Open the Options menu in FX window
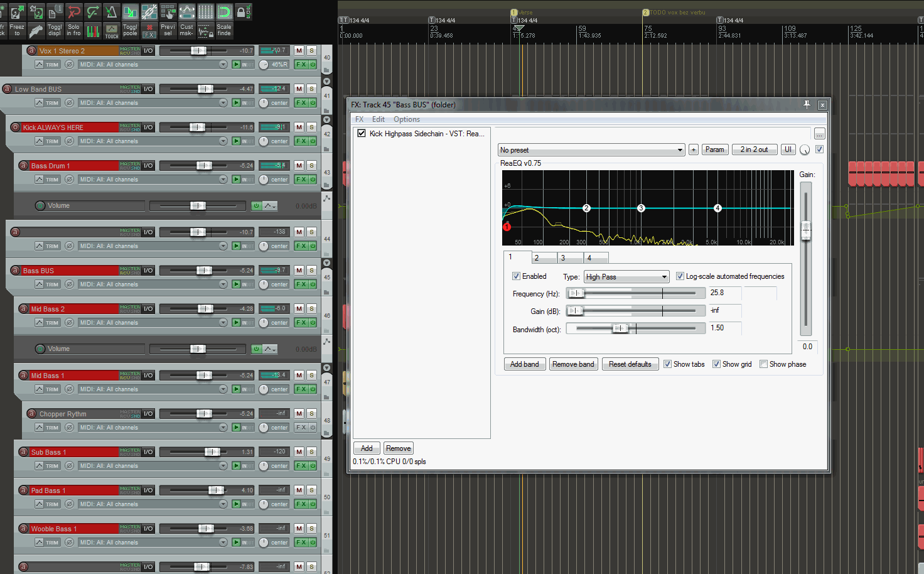Viewport: 924px width, 574px height. [406, 119]
